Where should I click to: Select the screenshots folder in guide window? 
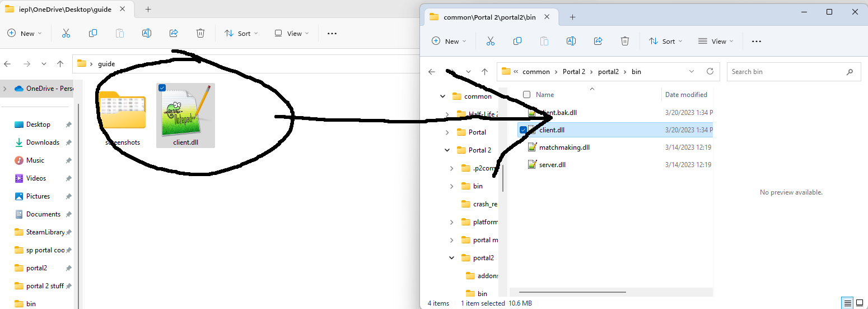pyautogui.click(x=123, y=117)
